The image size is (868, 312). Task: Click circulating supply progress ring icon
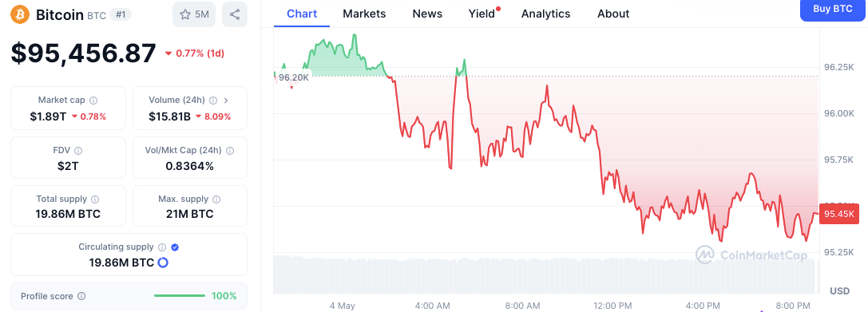(163, 263)
